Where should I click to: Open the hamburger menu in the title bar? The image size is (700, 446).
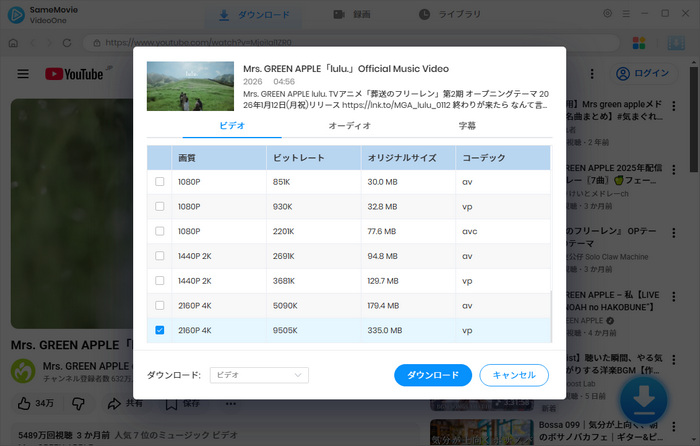click(626, 14)
